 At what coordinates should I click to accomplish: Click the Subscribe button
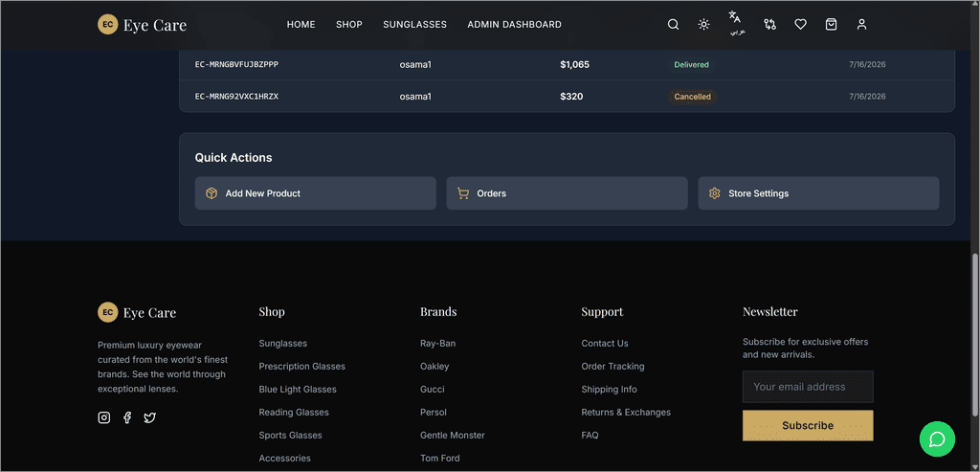tap(808, 426)
